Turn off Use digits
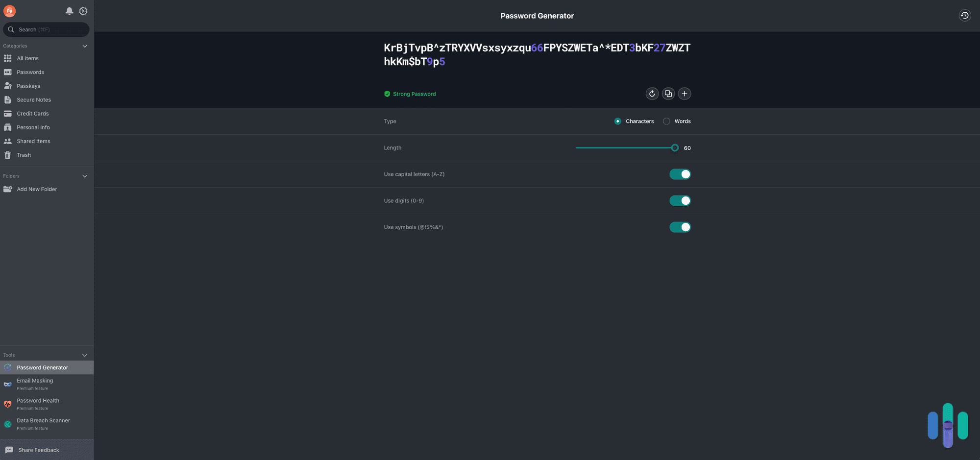 tap(680, 200)
